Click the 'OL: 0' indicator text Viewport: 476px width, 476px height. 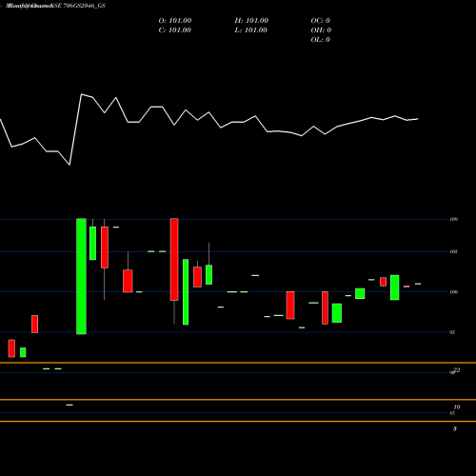tap(320, 40)
